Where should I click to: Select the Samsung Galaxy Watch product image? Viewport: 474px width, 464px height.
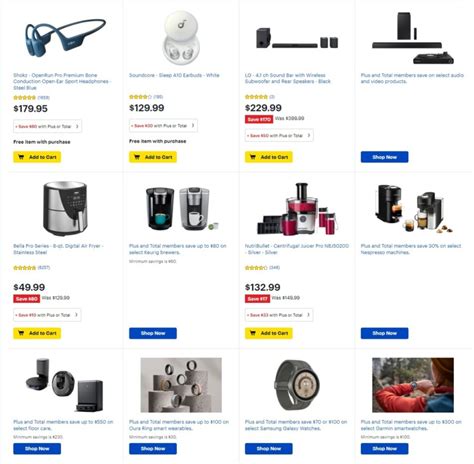pyautogui.click(x=296, y=385)
